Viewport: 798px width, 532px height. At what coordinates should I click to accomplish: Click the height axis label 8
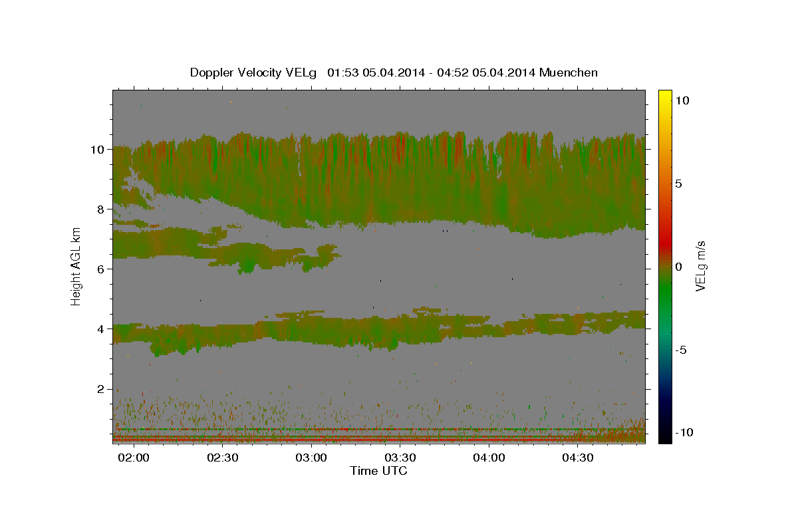pos(101,209)
